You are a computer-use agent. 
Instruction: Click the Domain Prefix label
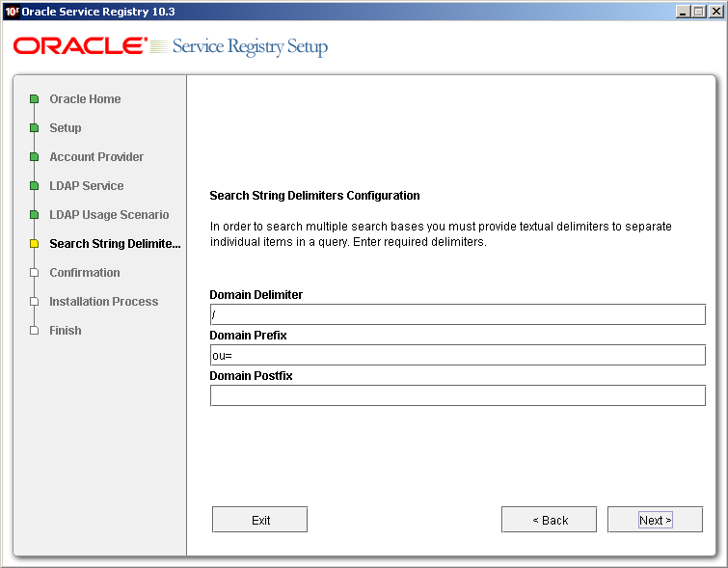click(248, 336)
